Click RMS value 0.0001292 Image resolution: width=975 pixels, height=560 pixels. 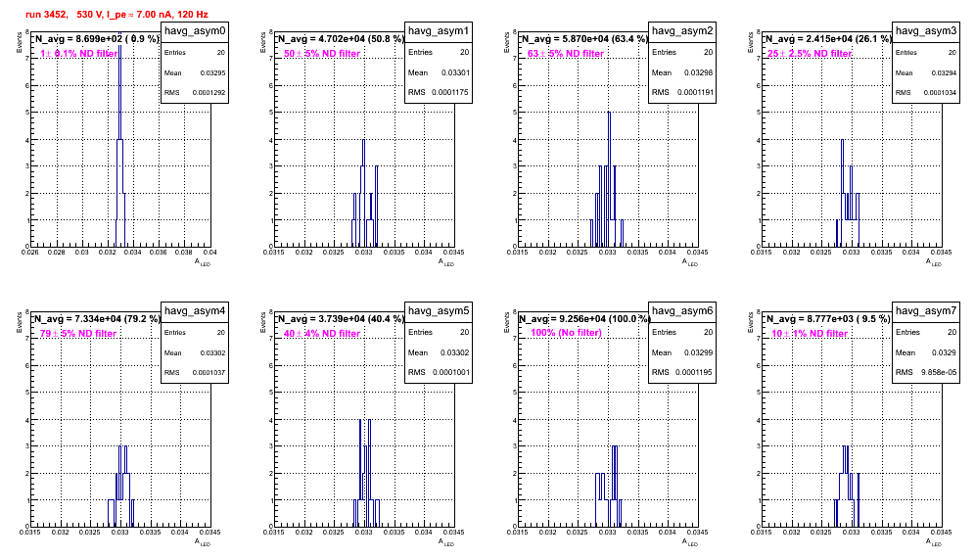coord(209,93)
